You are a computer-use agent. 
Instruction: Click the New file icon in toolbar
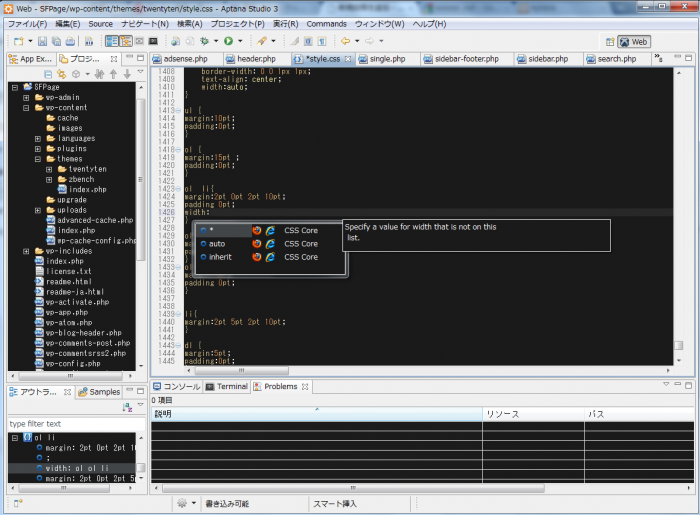point(19,41)
